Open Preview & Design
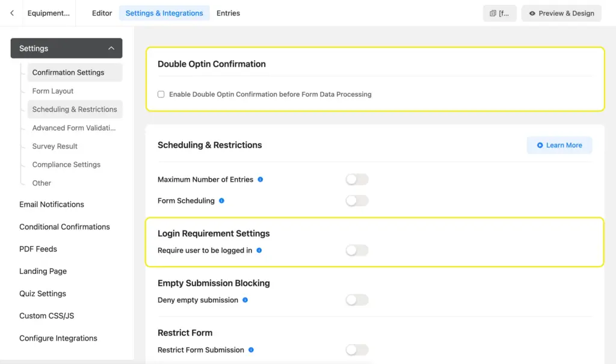 561,13
